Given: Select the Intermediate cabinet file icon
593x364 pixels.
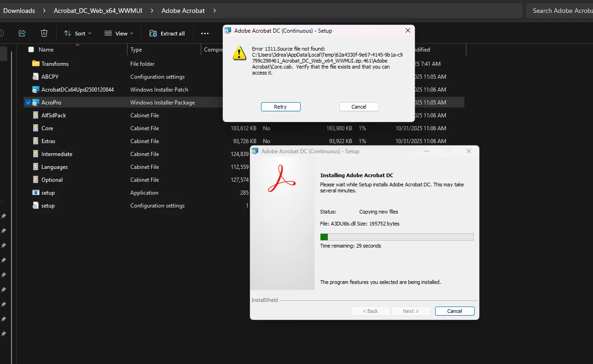Looking at the screenshot, I should pos(36,154).
